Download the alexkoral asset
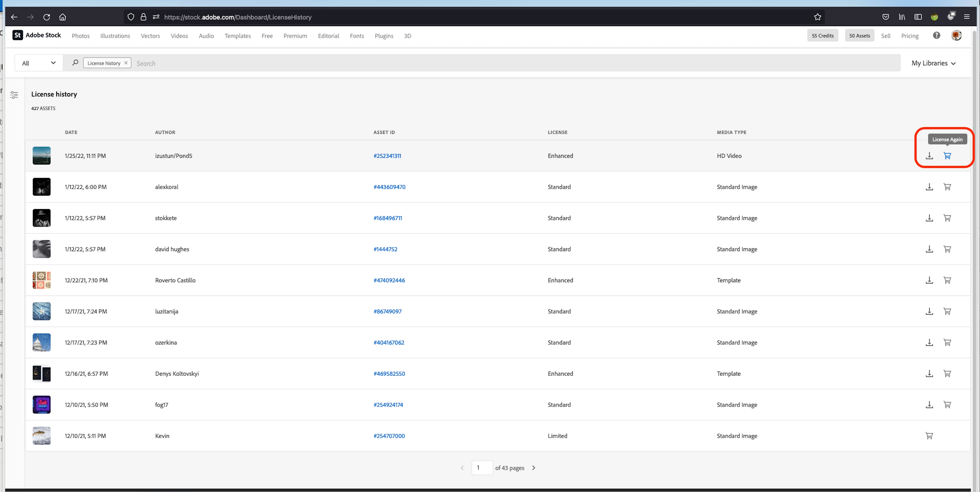The height and width of the screenshot is (492, 980). click(x=929, y=187)
